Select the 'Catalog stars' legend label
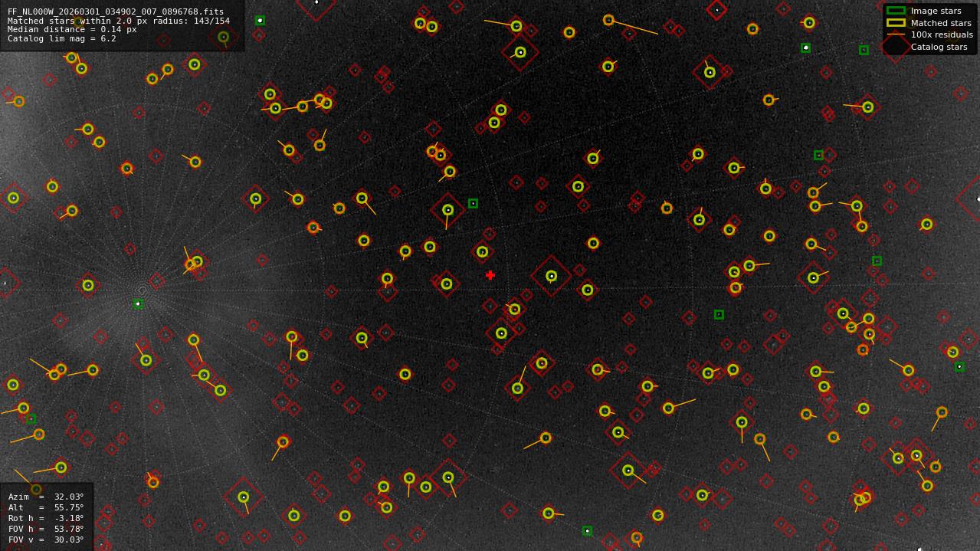The height and width of the screenshot is (551, 980). [939, 47]
